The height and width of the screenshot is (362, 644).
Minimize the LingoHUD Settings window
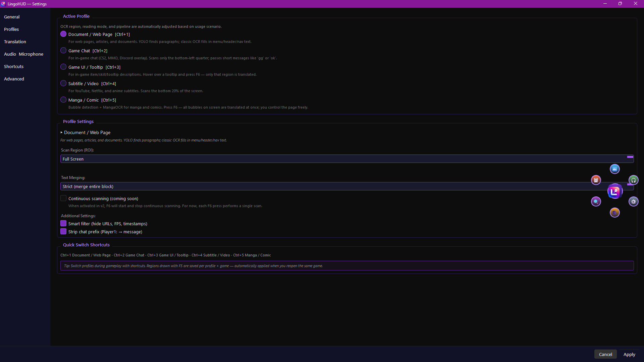[605, 4]
